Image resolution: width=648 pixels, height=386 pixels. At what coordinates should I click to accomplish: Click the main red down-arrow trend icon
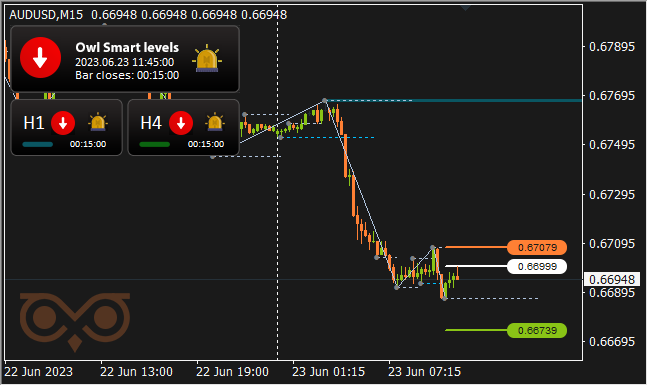pos(40,58)
